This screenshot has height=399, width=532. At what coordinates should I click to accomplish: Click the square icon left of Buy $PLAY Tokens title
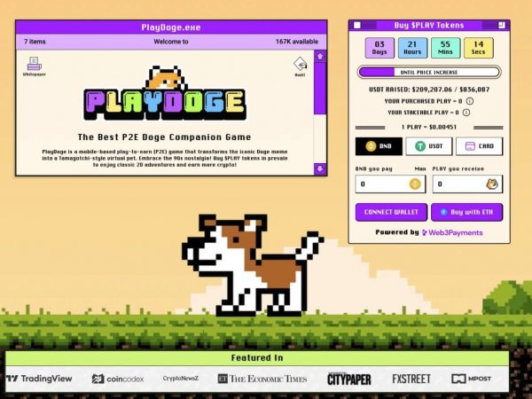(x=357, y=25)
